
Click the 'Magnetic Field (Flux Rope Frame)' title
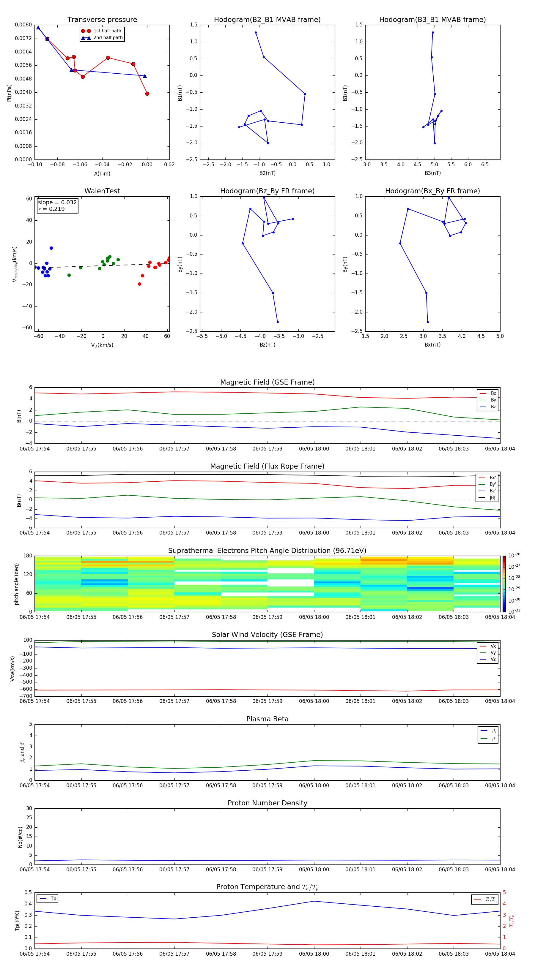(x=267, y=467)
